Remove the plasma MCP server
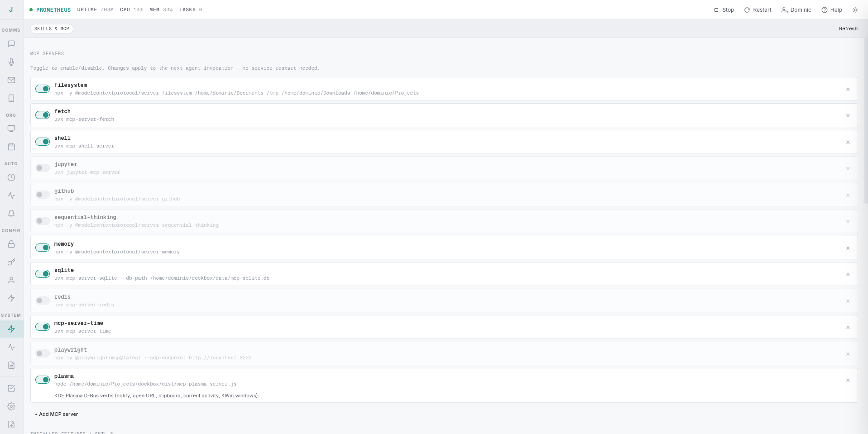Screen dimensions: 868x434 [848, 380]
